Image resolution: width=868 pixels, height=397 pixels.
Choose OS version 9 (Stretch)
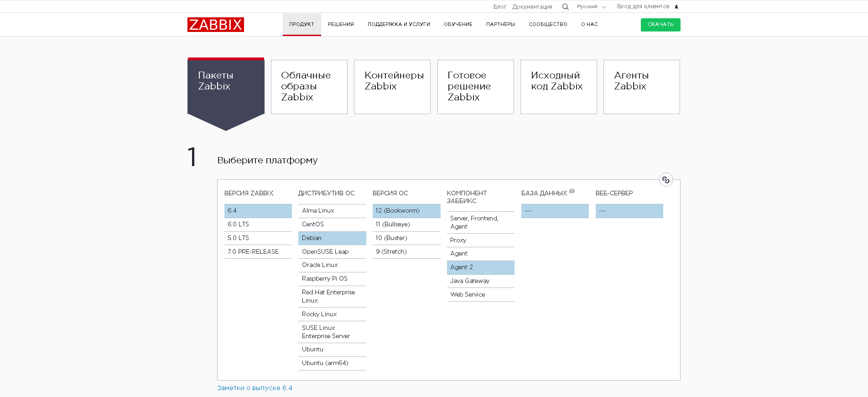(406, 252)
